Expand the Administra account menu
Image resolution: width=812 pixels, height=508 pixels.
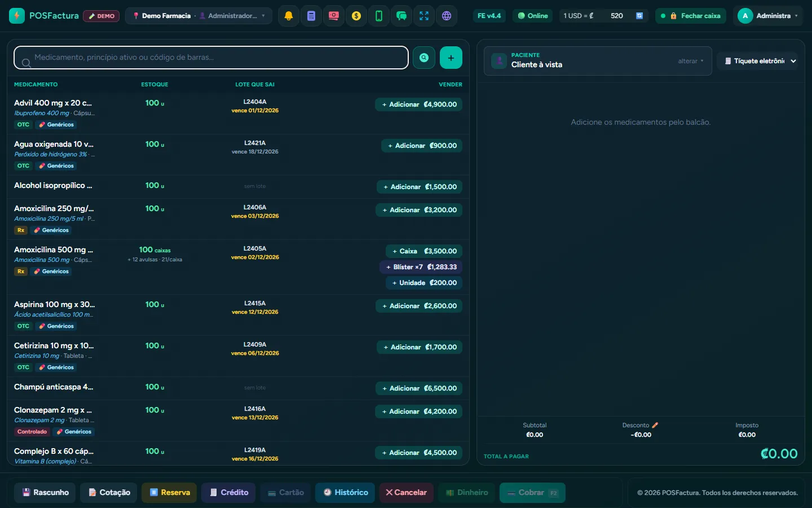click(768, 16)
